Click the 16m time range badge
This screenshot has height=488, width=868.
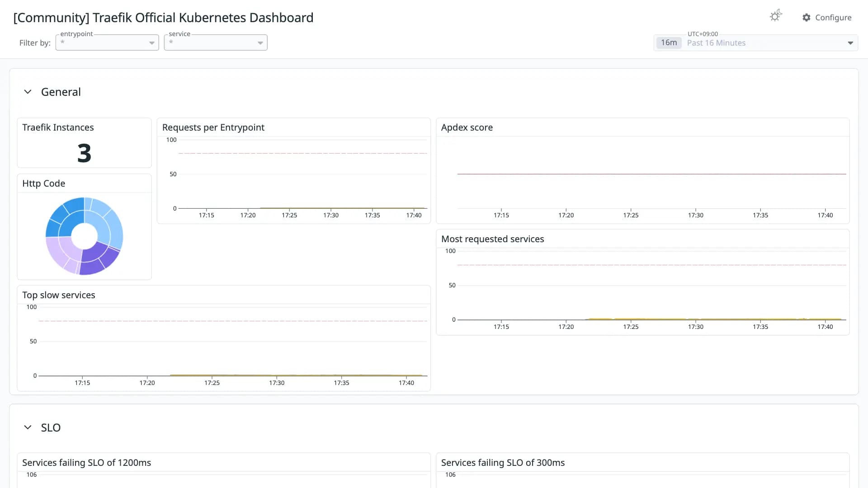click(x=669, y=43)
